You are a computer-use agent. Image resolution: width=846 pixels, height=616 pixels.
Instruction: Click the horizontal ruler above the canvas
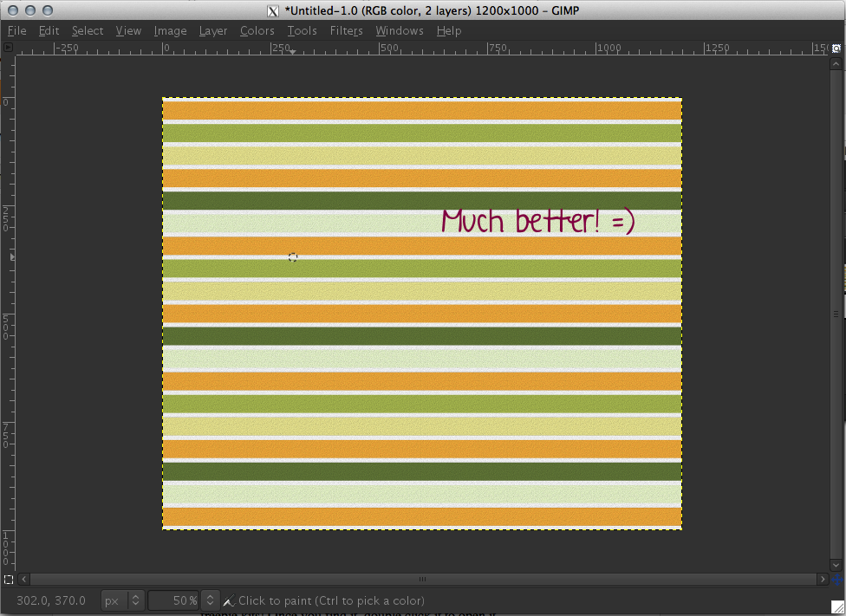tap(416, 49)
